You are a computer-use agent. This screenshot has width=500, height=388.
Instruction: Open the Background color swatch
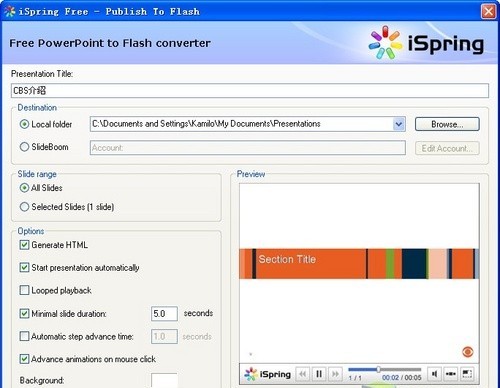click(x=164, y=381)
